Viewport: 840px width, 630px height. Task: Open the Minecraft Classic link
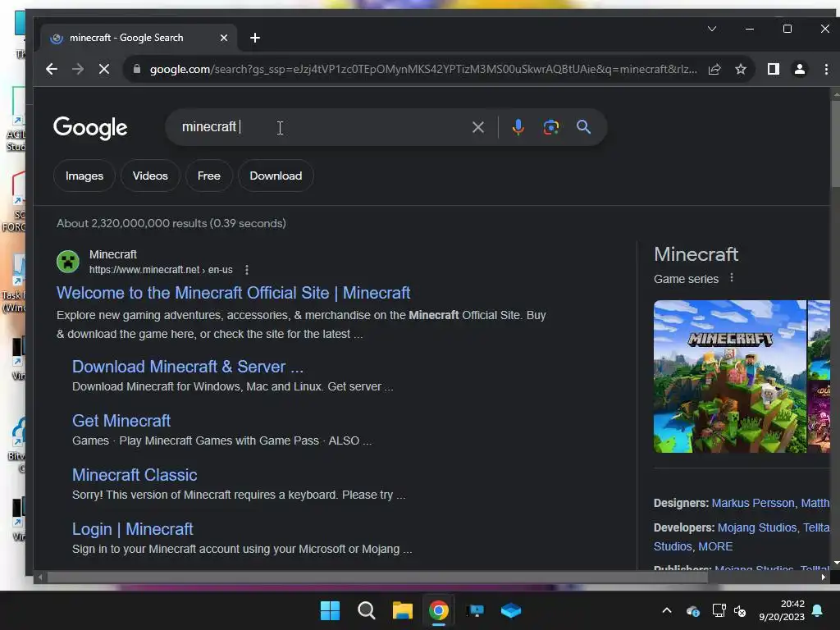point(135,475)
